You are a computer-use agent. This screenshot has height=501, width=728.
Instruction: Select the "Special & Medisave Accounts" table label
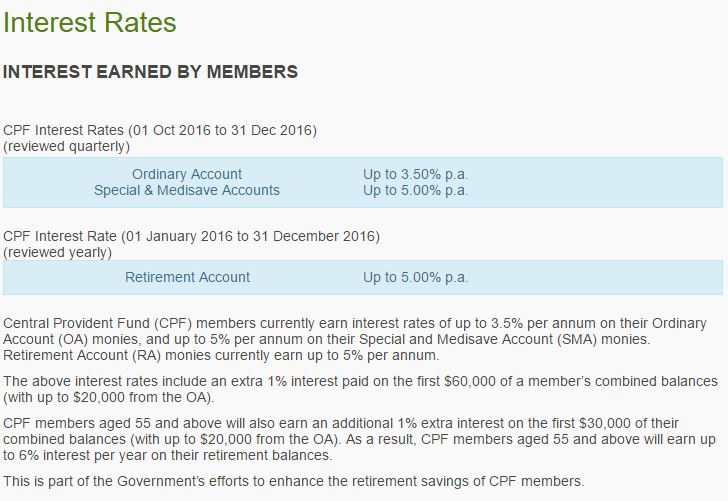(x=187, y=190)
